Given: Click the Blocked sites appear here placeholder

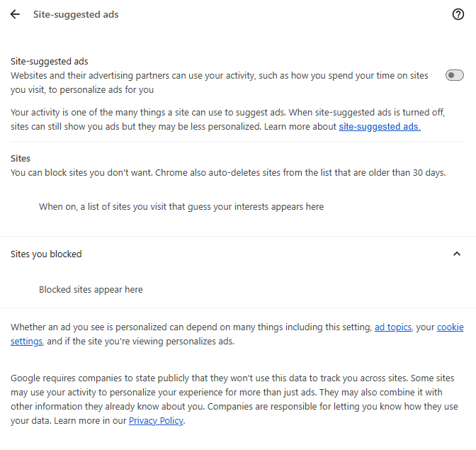Looking at the screenshot, I should 91,289.
